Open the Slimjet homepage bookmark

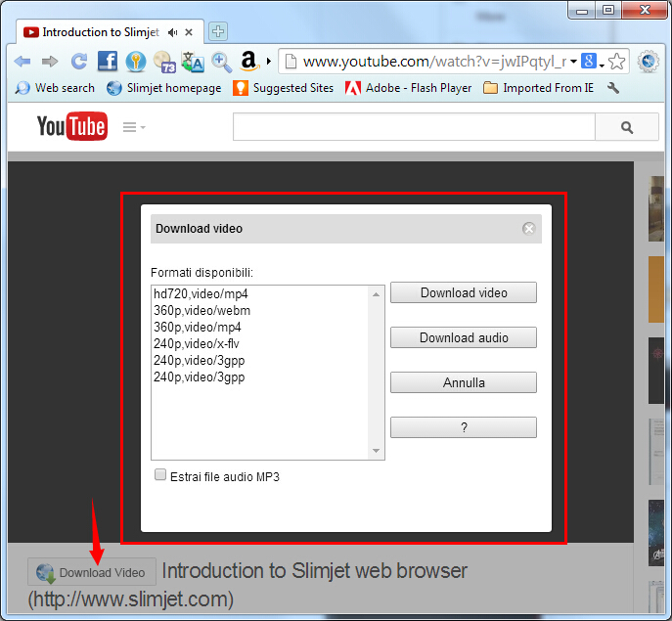tap(163, 88)
